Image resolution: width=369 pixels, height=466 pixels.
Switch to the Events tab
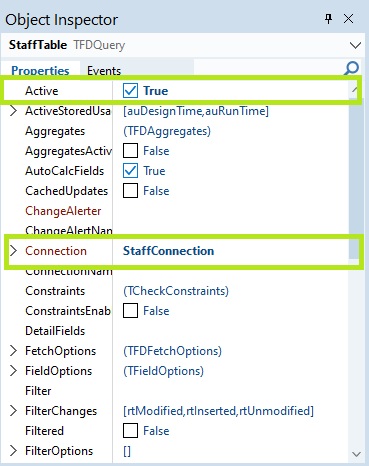click(x=104, y=70)
